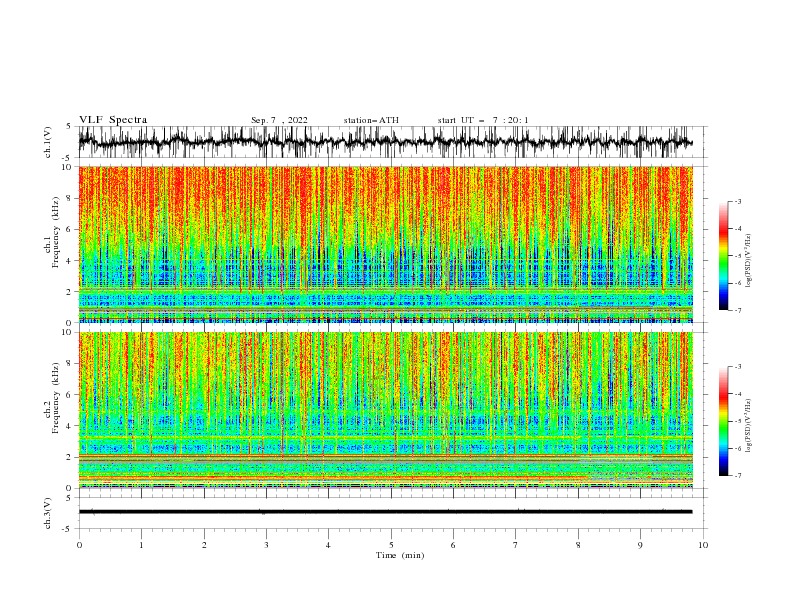Click the "10" tick on the time axis
The image size is (792, 612).
point(703,545)
